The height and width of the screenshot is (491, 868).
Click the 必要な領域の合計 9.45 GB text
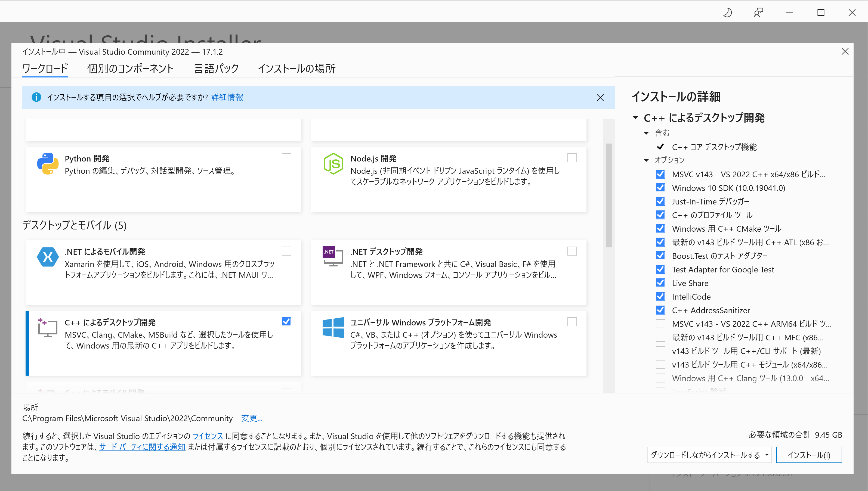coord(795,435)
